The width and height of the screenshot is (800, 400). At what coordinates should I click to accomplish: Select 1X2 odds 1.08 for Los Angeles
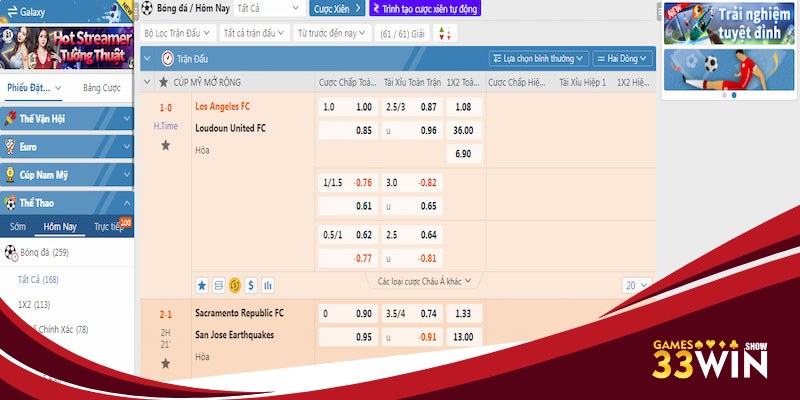pos(464,107)
